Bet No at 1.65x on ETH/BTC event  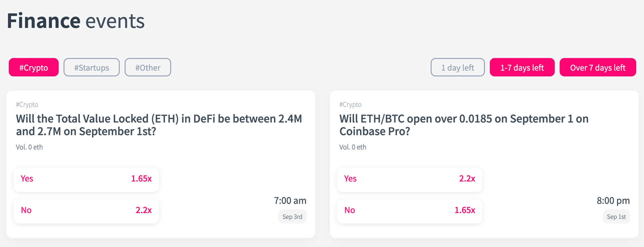coord(410,211)
